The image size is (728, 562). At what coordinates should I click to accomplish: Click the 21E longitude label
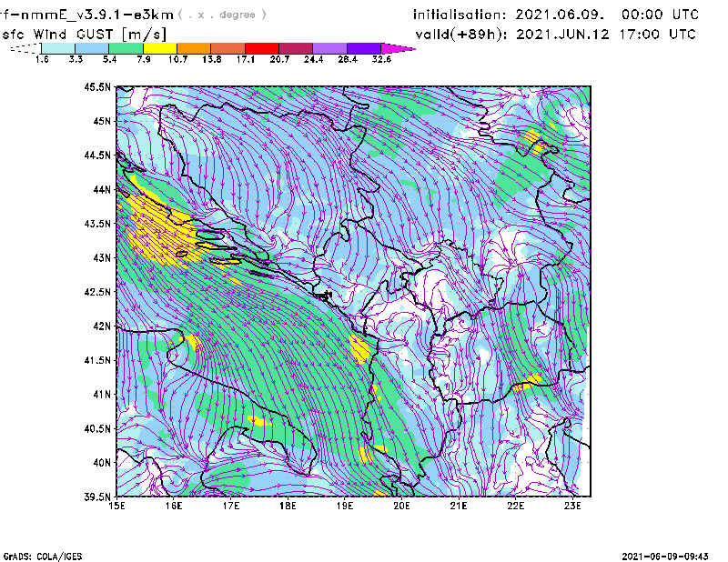[x=459, y=506]
